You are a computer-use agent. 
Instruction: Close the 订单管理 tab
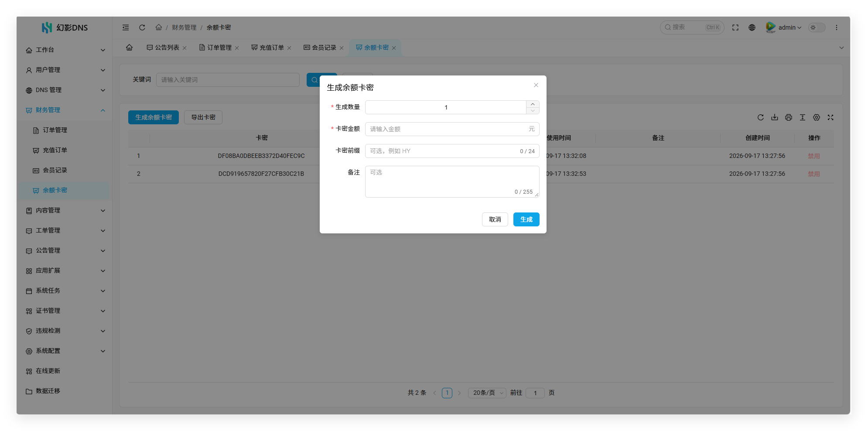[237, 48]
